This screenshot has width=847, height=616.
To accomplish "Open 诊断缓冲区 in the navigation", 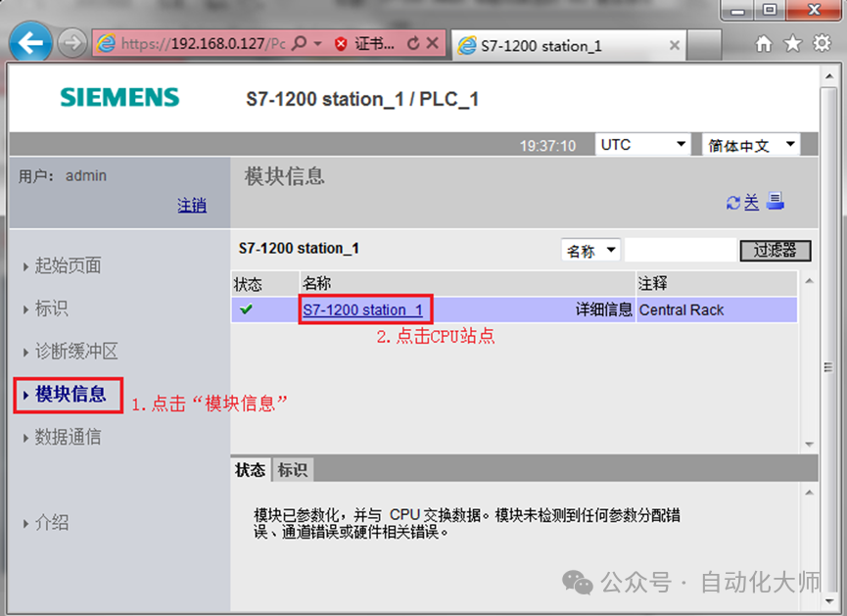I will point(76,352).
